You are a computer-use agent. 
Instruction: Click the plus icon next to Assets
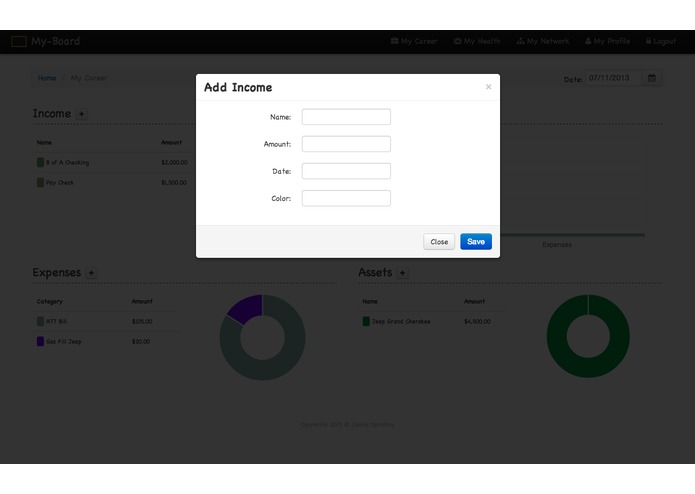402,273
